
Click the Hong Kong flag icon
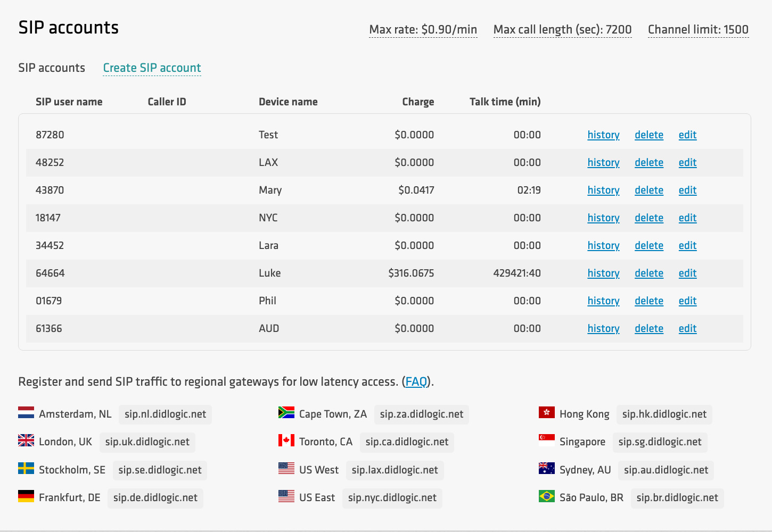pyautogui.click(x=547, y=413)
